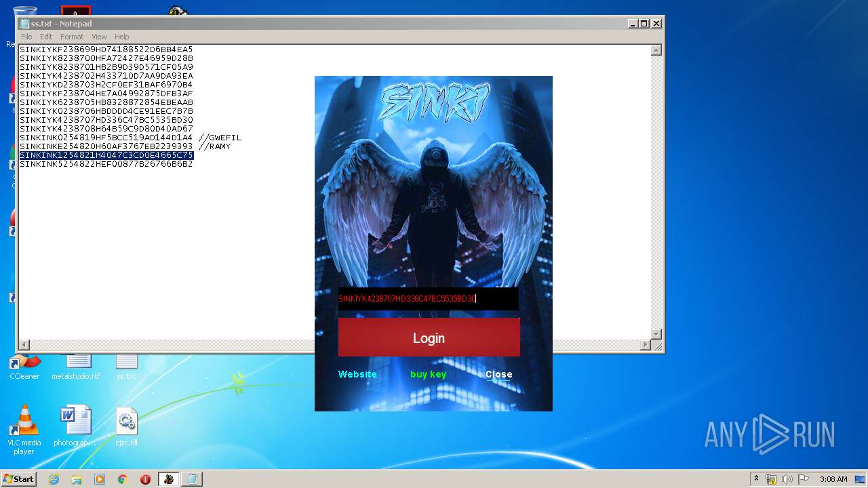Select the ss.txt desktop file
Screen dimensions: 868x488
pos(126,367)
